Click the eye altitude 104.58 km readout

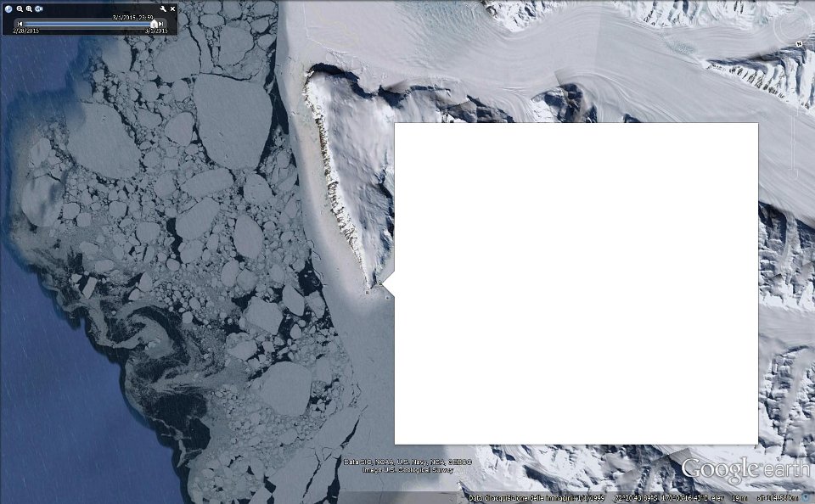pyautogui.click(x=778, y=498)
